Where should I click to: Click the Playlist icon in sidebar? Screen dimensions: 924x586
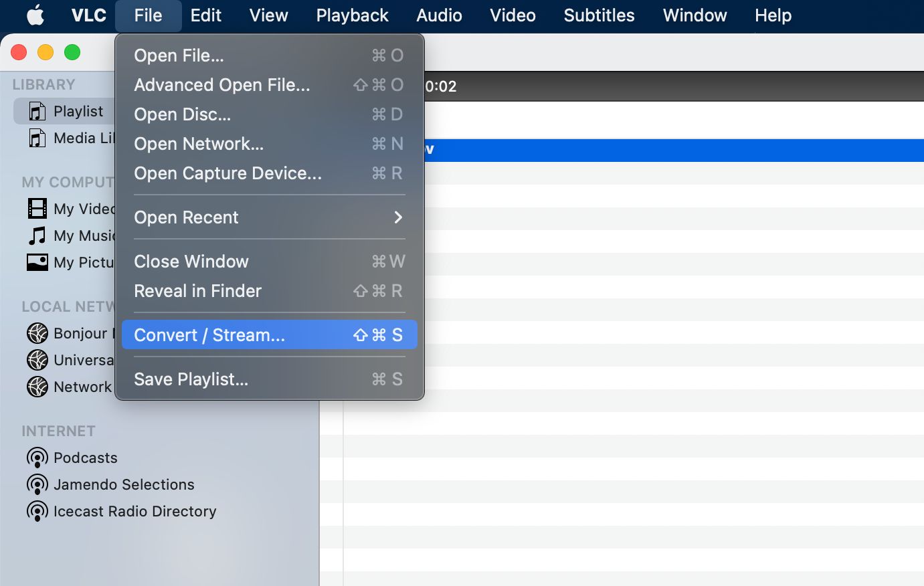tap(37, 111)
